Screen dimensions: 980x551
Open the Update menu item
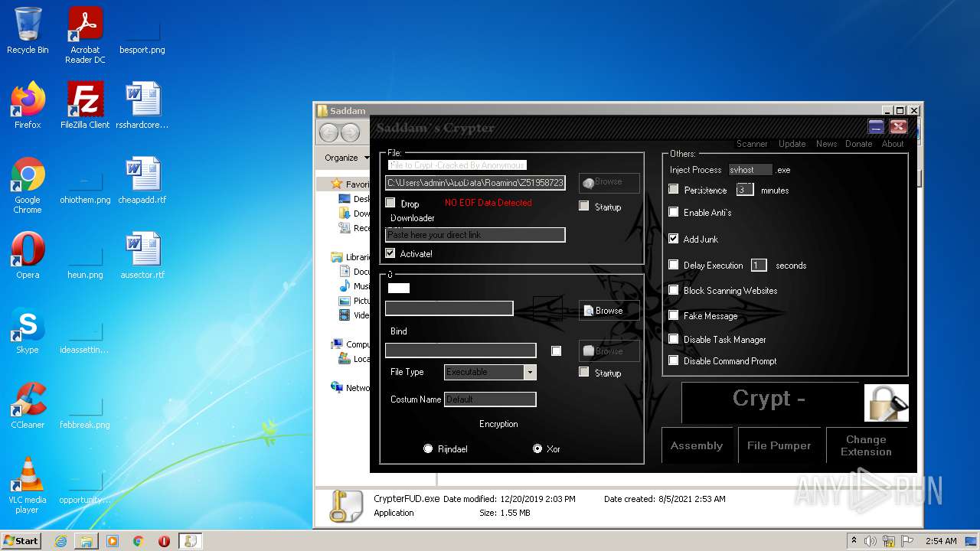(x=792, y=144)
